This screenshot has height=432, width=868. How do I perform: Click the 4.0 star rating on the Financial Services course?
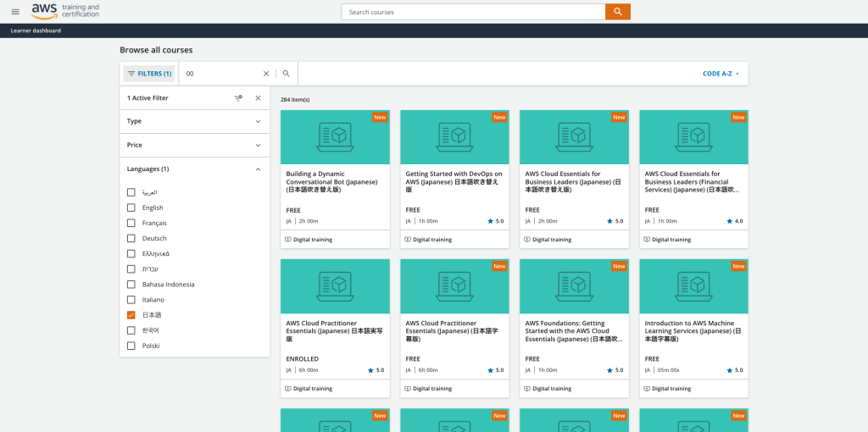pyautogui.click(x=735, y=221)
